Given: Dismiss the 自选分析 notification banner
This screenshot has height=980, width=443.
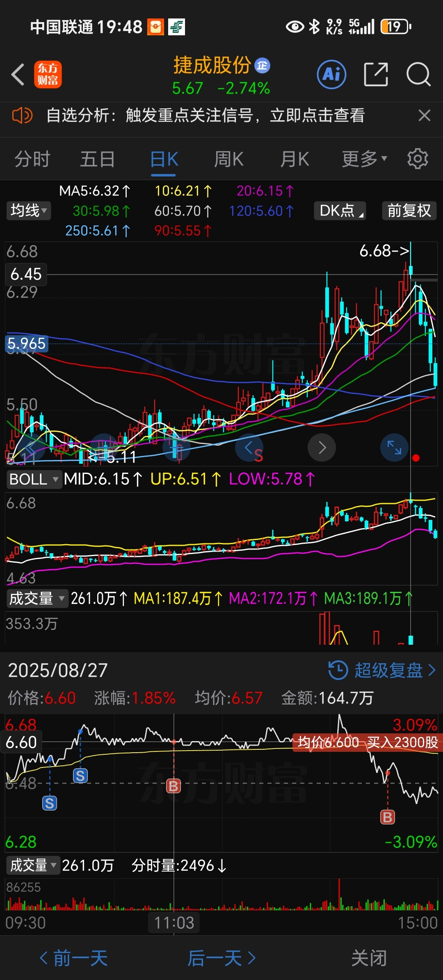Looking at the screenshot, I should 425,116.
